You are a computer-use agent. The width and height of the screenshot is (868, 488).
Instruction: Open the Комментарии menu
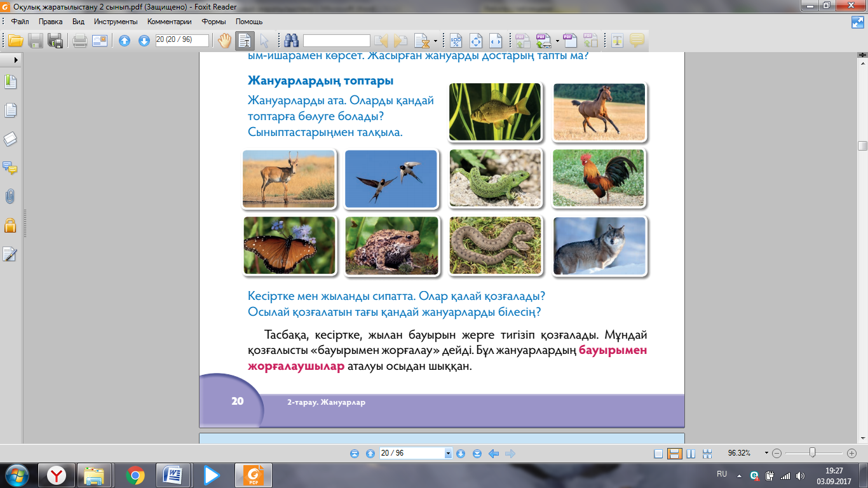(170, 22)
